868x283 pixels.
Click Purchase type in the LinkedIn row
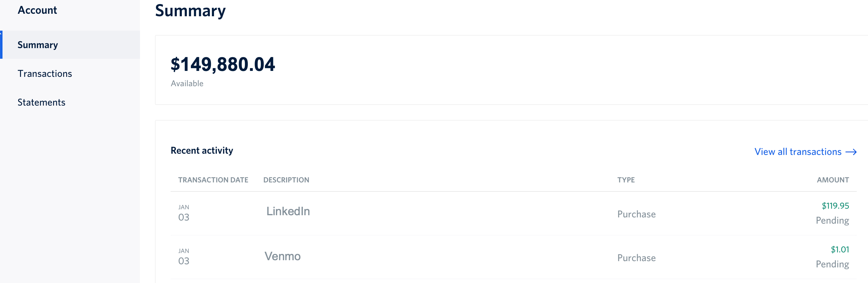click(636, 214)
